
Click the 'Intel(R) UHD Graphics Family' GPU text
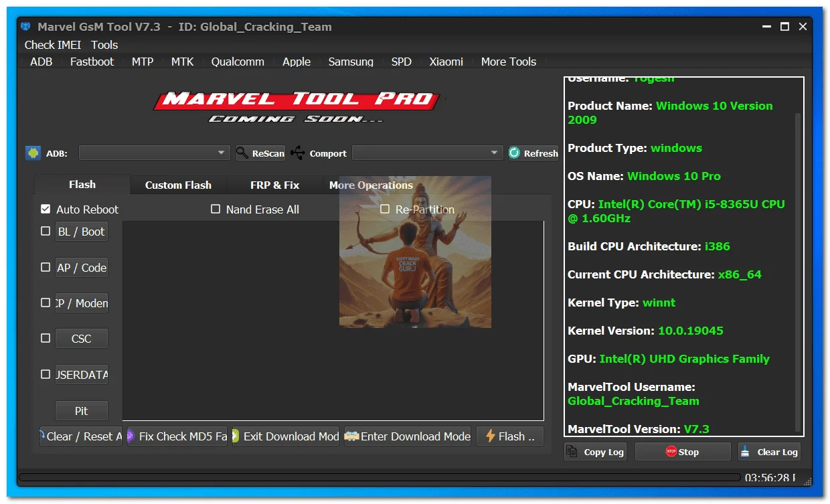[x=685, y=359]
